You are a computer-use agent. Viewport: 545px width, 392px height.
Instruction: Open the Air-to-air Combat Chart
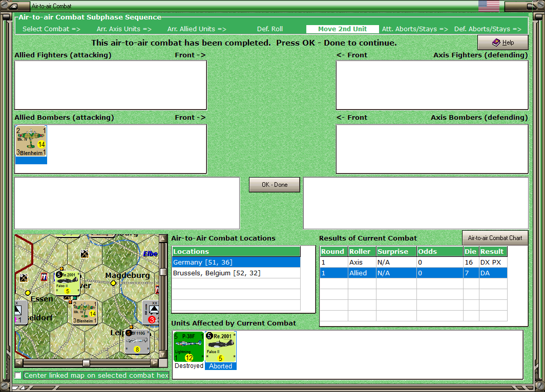pyautogui.click(x=495, y=238)
